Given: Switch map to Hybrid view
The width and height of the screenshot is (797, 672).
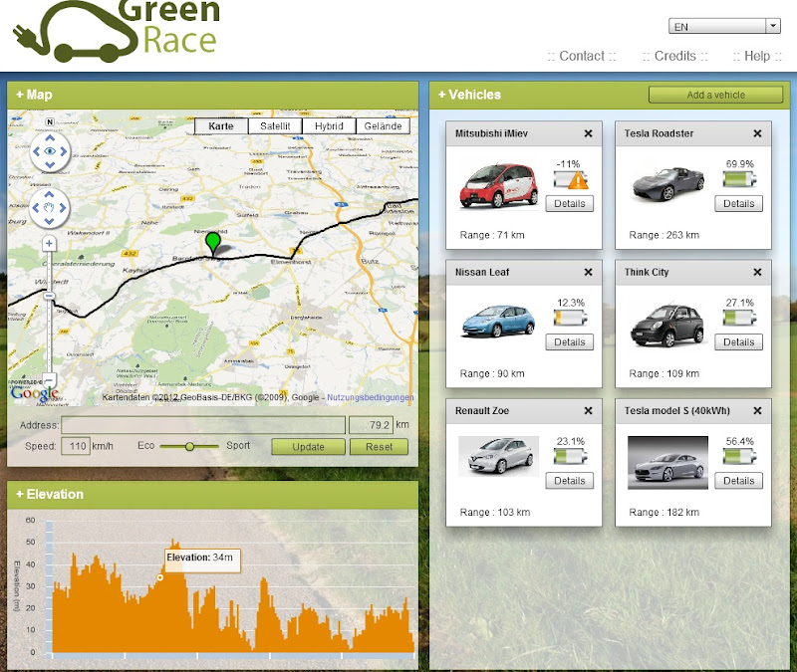Looking at the screenshot, I should (329, 126).
